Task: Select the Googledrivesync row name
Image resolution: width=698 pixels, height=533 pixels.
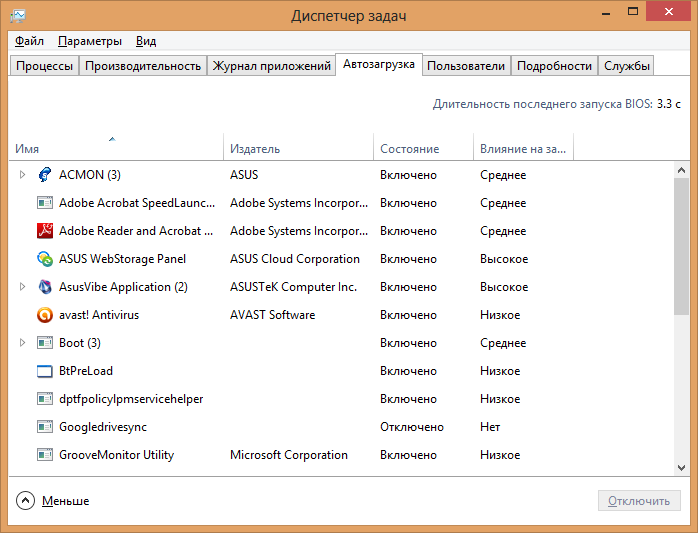Action: pyautogui.click(x=103, y=427)
